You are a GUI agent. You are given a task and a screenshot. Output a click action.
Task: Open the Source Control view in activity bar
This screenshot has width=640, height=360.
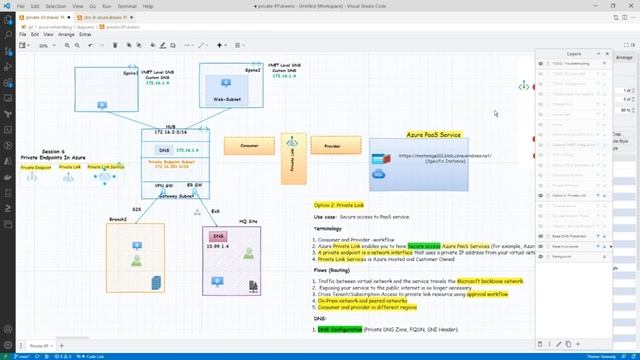pos(8,51)
